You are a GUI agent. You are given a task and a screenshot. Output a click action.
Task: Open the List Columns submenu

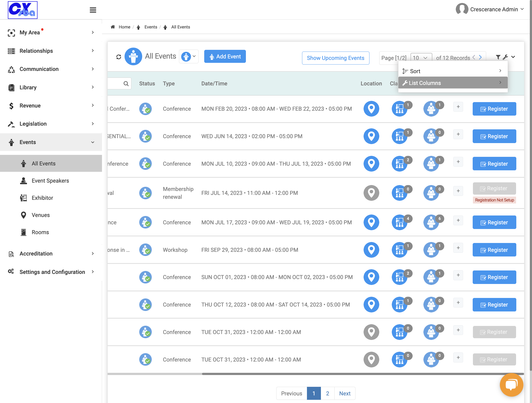click(453, 83)
